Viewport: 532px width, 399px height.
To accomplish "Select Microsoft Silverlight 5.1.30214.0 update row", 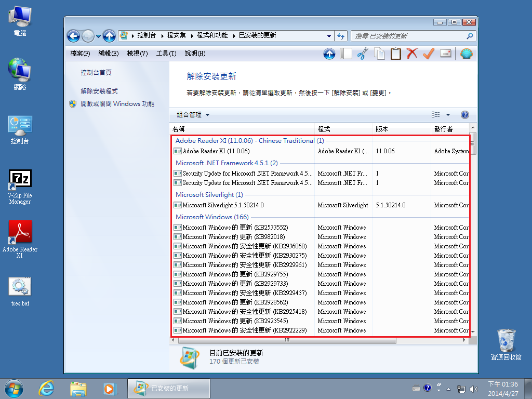I will 320,205.
